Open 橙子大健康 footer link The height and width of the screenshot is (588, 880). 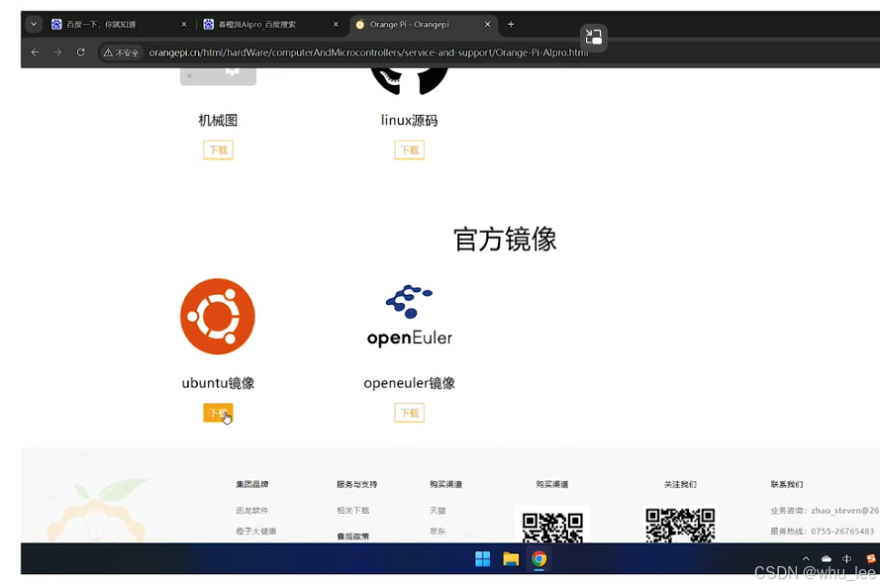tap(256, 531)
